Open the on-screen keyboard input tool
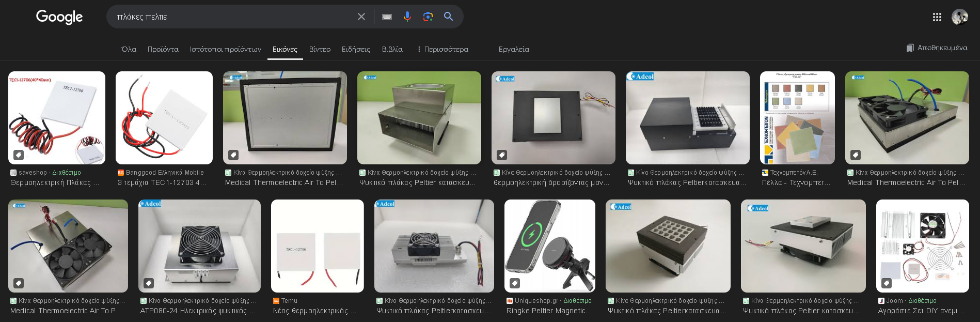The image size is (980, 322). pyautogui.click(x=387, y=17)
